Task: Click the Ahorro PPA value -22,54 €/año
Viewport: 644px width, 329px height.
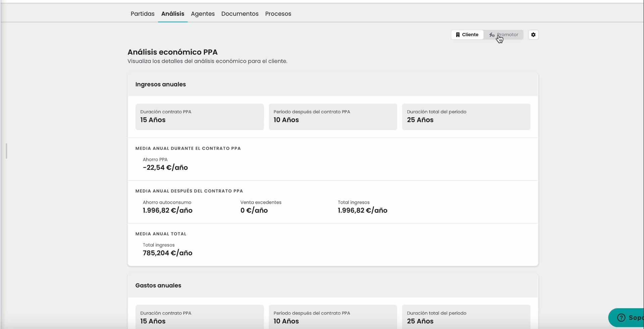Action: point(165,168)
